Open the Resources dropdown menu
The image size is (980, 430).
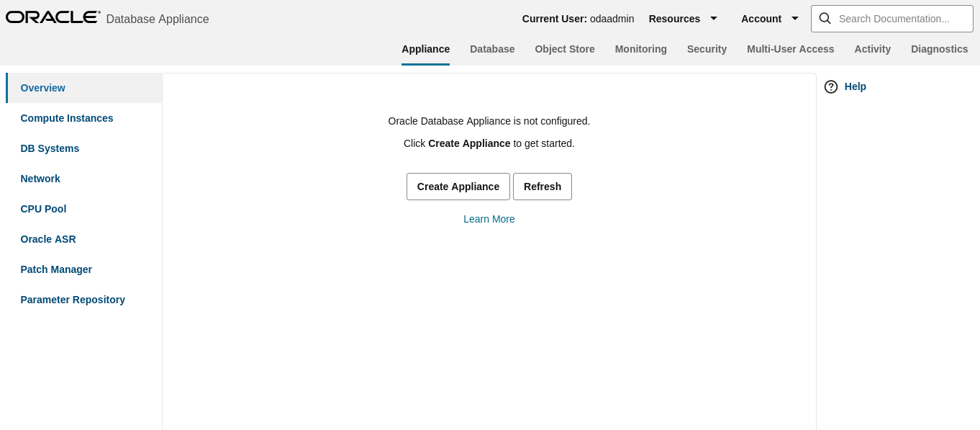pyautogui.click(x=674, y=19)
